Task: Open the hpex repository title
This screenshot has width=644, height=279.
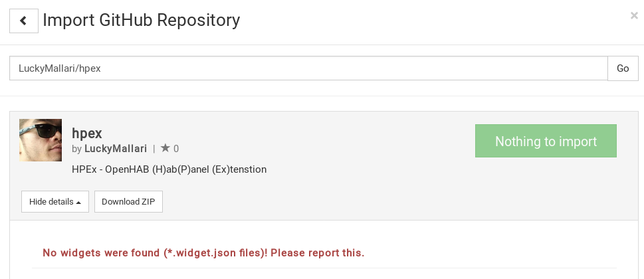Action: coord(86,133)
